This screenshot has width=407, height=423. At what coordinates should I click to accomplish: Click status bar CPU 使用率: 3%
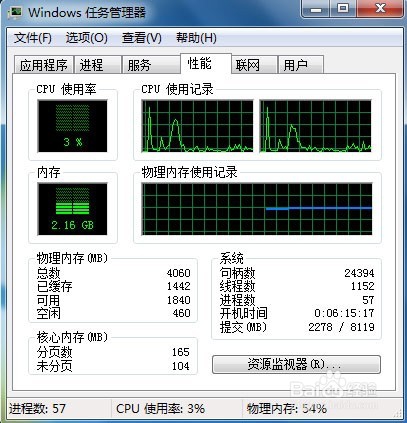(x=161, y=408)
